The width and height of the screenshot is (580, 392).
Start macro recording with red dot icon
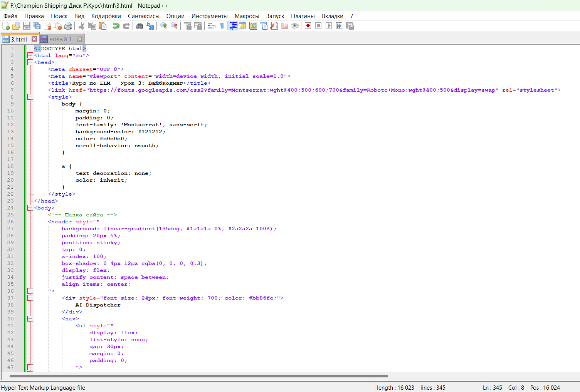(x=308, y=26)
